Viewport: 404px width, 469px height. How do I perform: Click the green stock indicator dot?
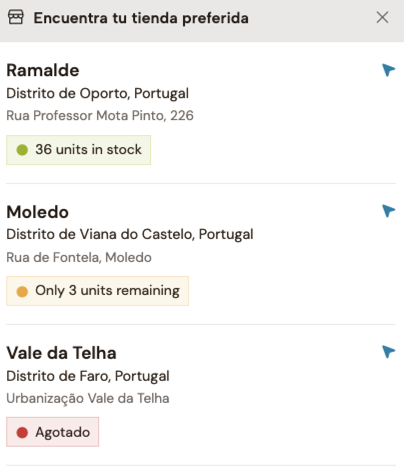(22, 150)
